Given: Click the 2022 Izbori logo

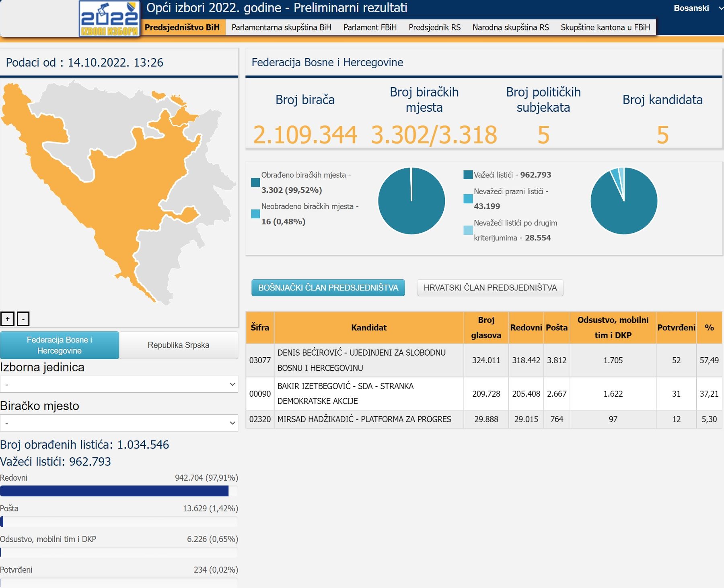Looking at the screenshot, I should point(109,19).
